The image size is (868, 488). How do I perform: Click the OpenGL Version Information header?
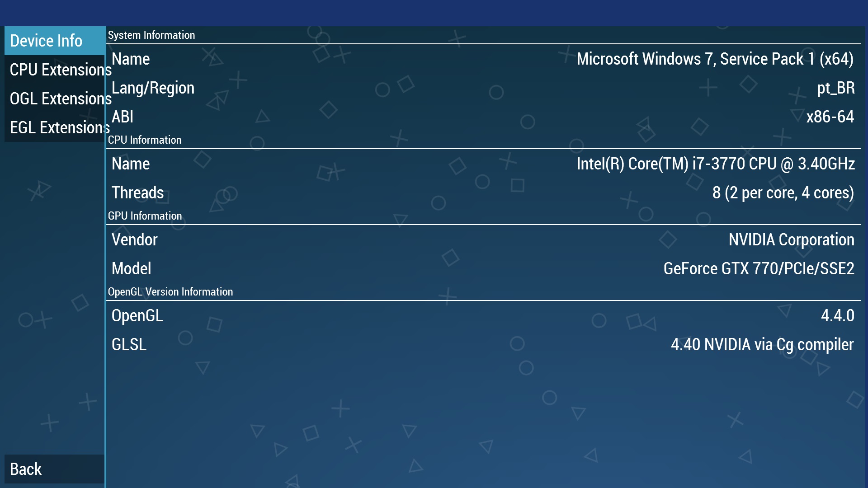[x=170, y=292]
